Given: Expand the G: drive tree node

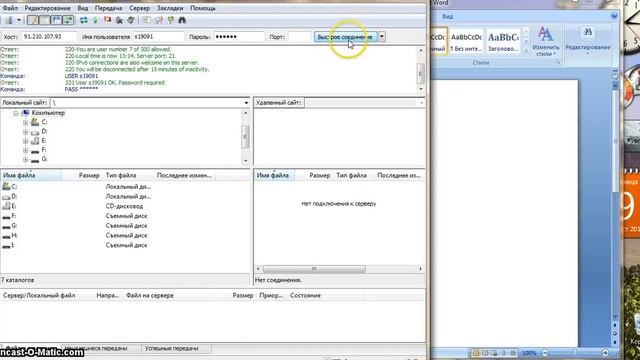Looking at the screenshot, I should (x=25, y=160).
